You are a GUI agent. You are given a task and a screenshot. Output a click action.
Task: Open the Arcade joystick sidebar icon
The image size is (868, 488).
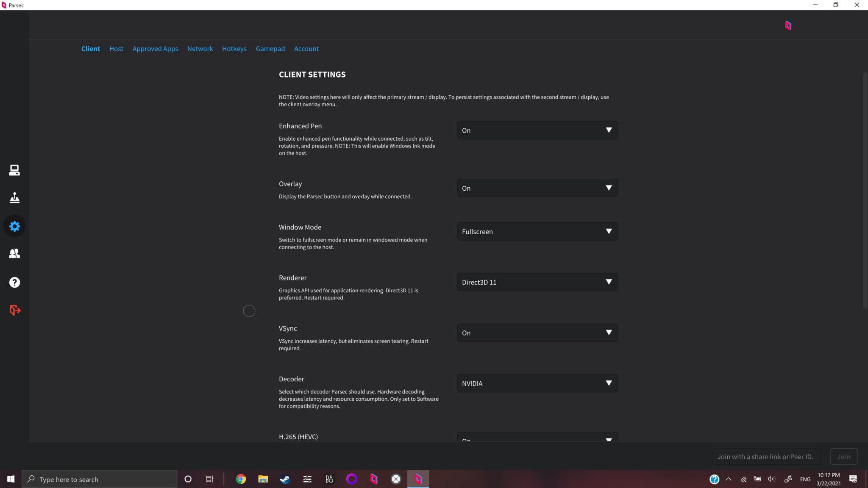[14, 198]
